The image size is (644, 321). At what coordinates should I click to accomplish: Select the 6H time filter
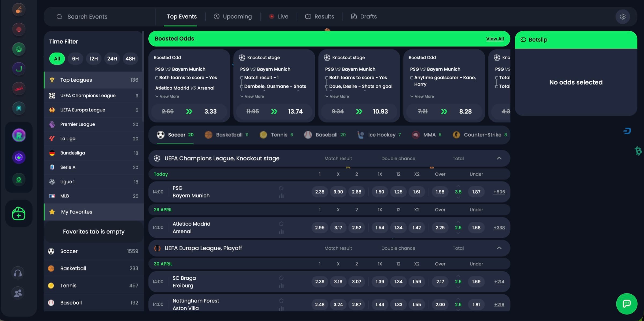click(x=75, y=59)
